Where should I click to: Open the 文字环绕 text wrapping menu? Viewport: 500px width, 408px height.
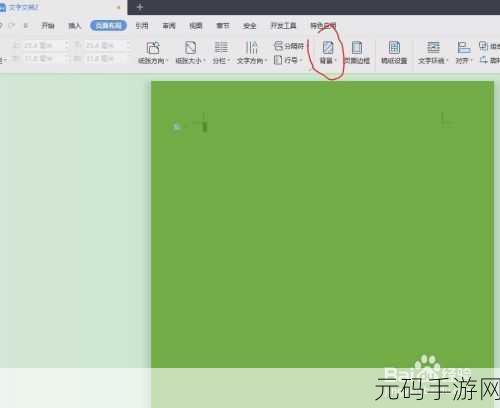[x=433, y=53]
